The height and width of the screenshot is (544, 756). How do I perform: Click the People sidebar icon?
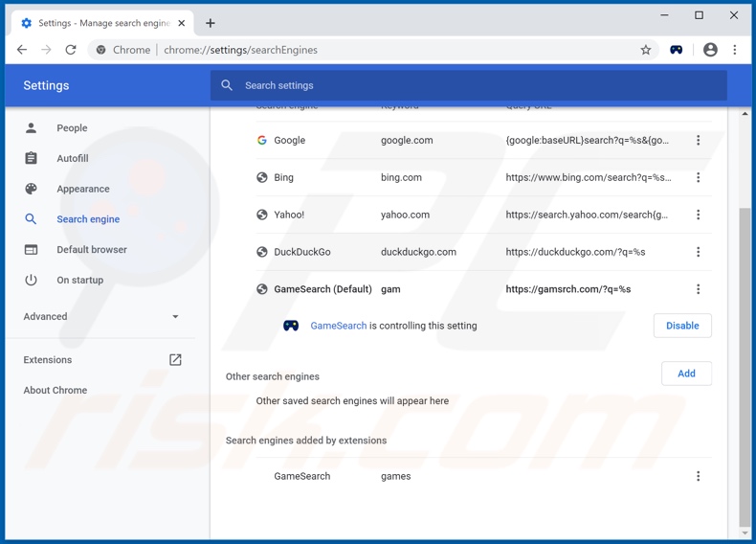(x=31, y=128)
